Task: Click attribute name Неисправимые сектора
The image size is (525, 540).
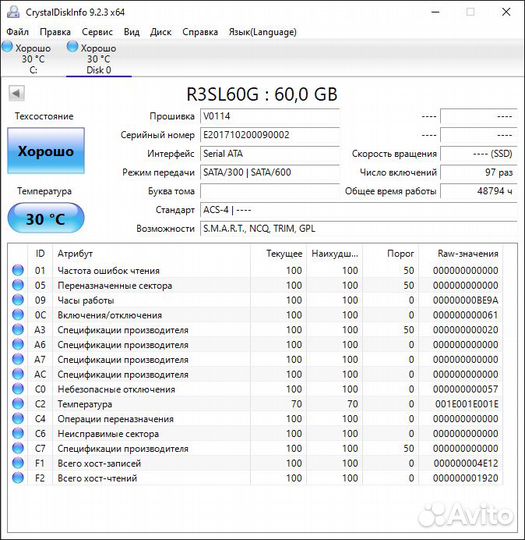Action: [108, 434]
